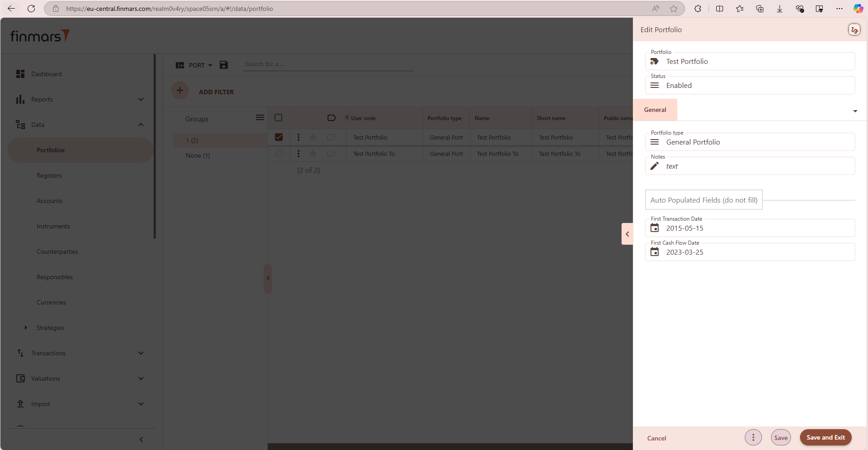Star the Test Portfolio To row
The height and width of the screenshot is (450, 868).
coord(313,154)
